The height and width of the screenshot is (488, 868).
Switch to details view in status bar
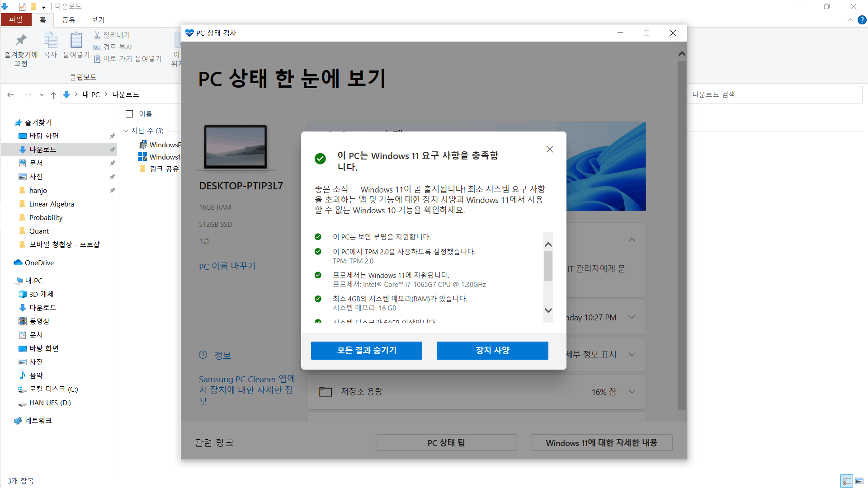click(x=847, y=481)
